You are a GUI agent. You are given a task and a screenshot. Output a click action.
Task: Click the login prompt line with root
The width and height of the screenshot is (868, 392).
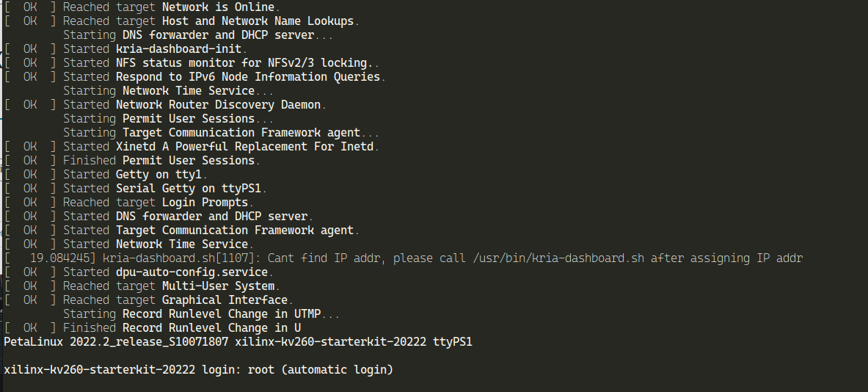pos(198,370)
